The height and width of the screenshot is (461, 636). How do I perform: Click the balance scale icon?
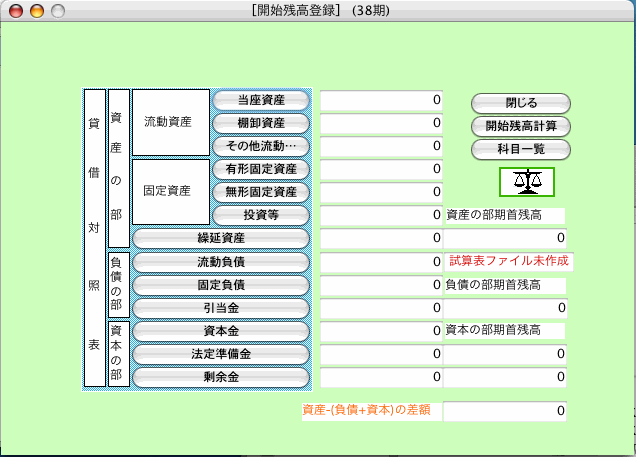(x=526, y=181)
